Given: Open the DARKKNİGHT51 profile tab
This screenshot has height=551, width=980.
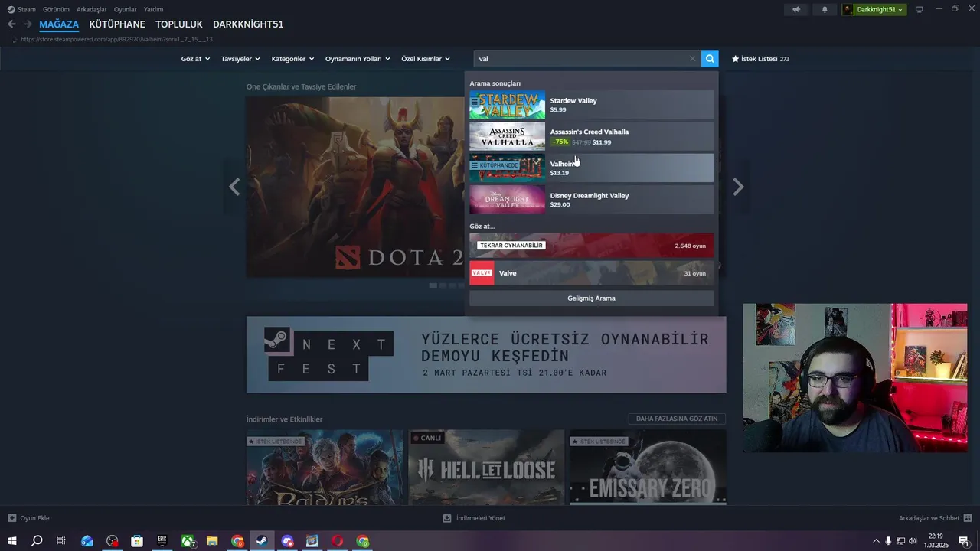Looking at the screenshot, I should tap(248, 24).
